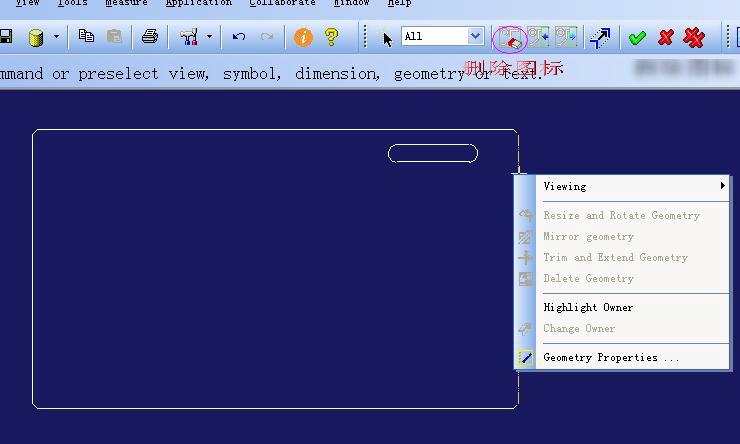Open the Tools menu in menu bar
This screenshot has height=444, width=740.
pos(72,3)
